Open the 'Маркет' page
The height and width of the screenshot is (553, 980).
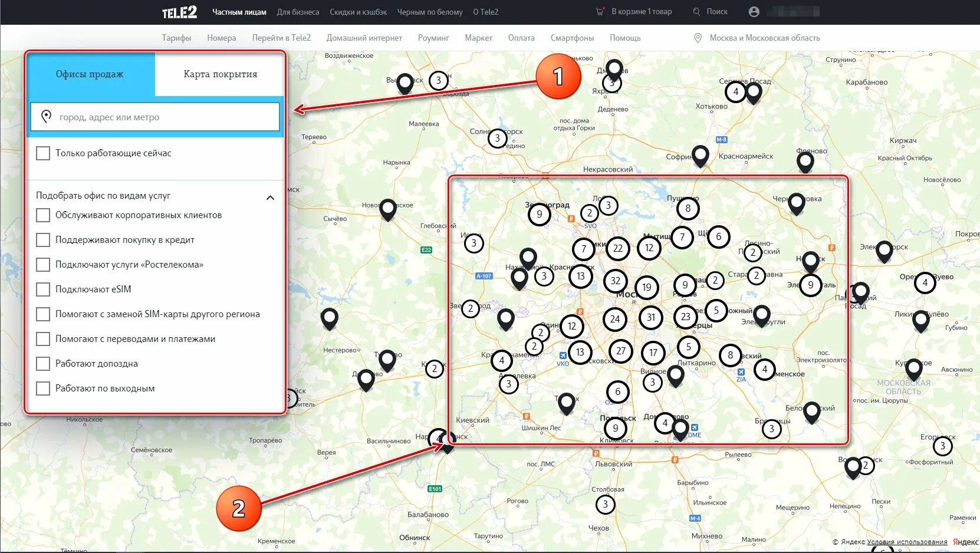point(478,38)
